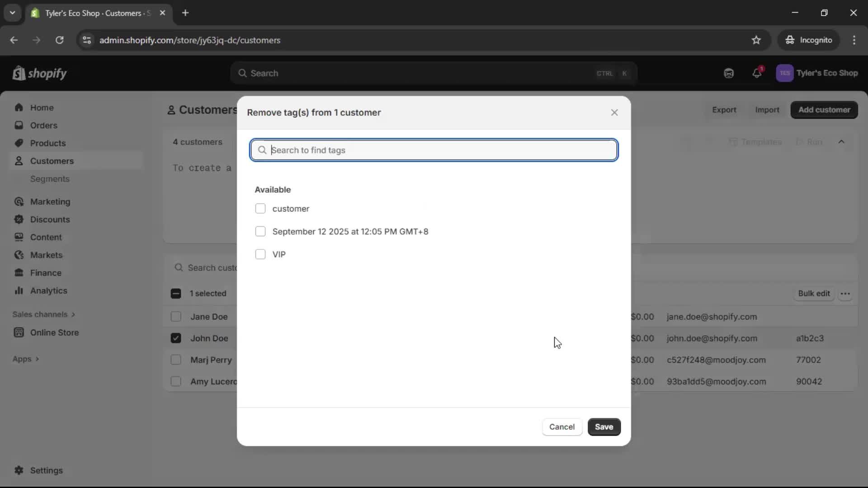The height and width of the screenshot is (488, 868).
Task: Click inside the Search to find tags field
Action: pyautogui.click(x=433, y=150)
